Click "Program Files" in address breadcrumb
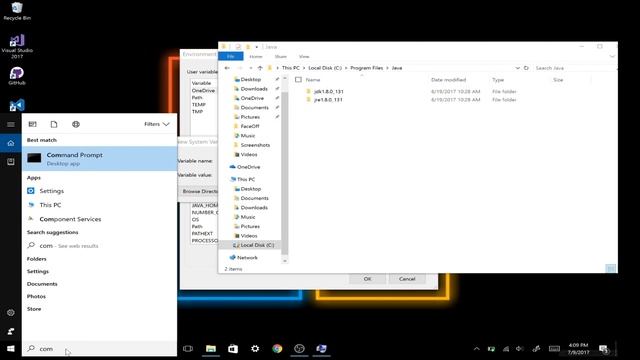The height and width of the screenshot is (360, 640). pos(367,68)
